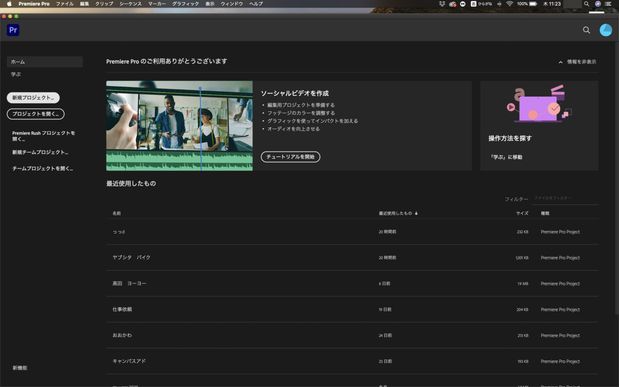
Task: Click the file filter input field
Action: [x=565, y=198]
